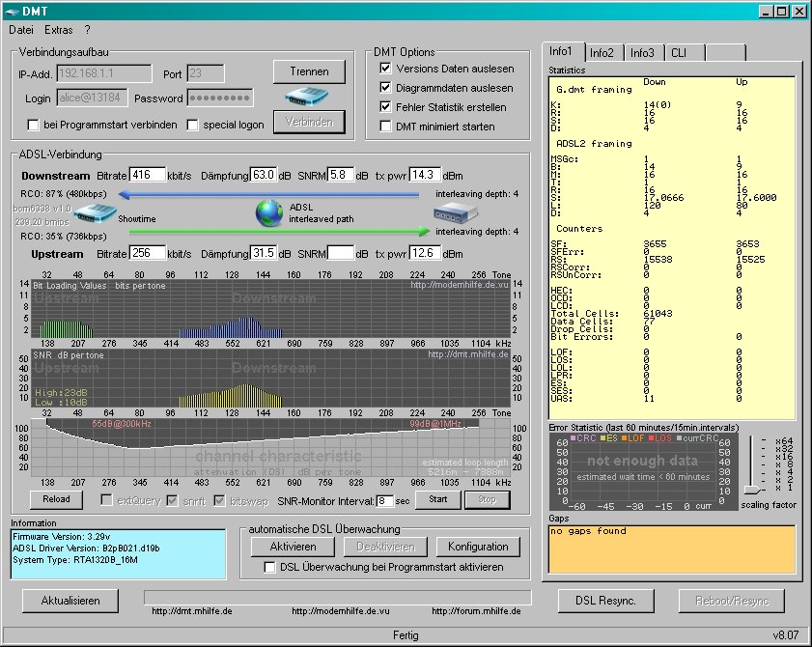This screenshot has height=647, width=812.
Task: Click the left modem icon near Showtime
Action: 94,215
